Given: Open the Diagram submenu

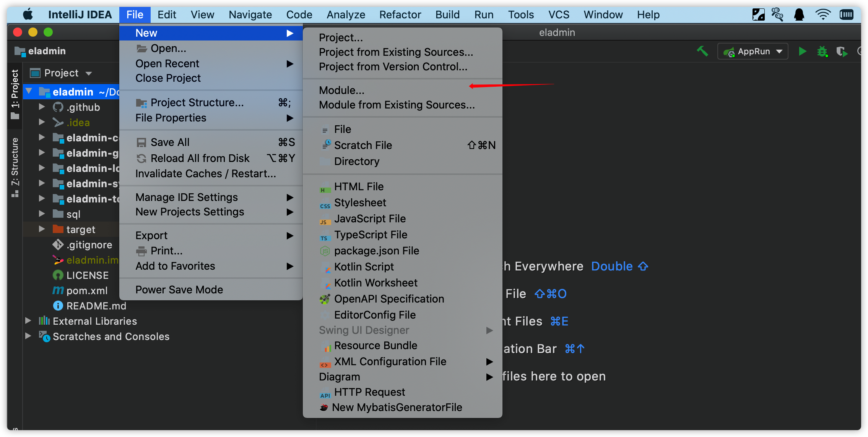Looking at the screenshot, I should click(403, 377).
